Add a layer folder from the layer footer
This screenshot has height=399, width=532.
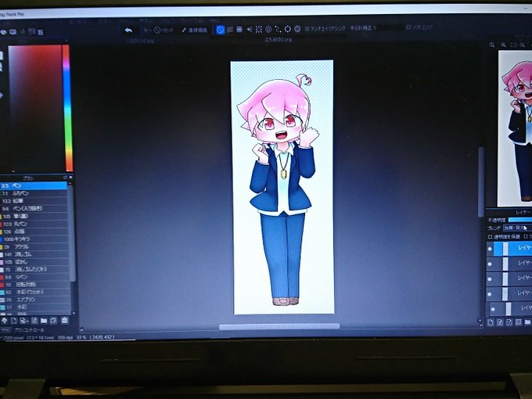[x=527, y=322]
